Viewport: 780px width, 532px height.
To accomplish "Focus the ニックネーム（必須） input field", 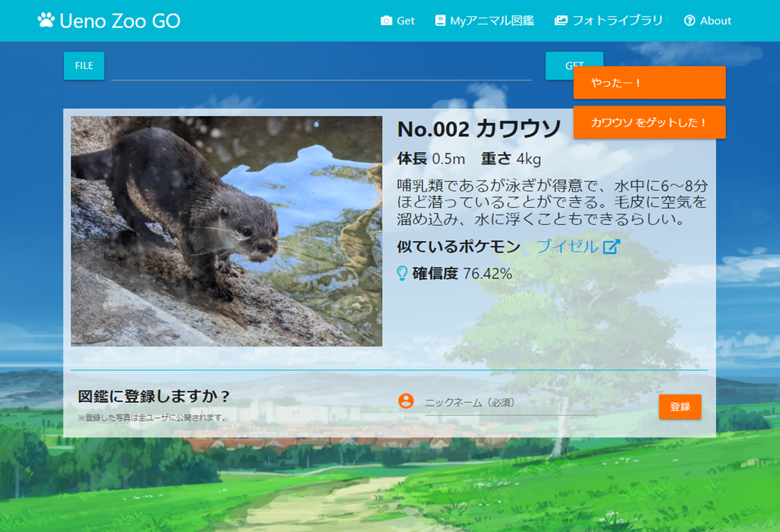I will click(509, 403).
